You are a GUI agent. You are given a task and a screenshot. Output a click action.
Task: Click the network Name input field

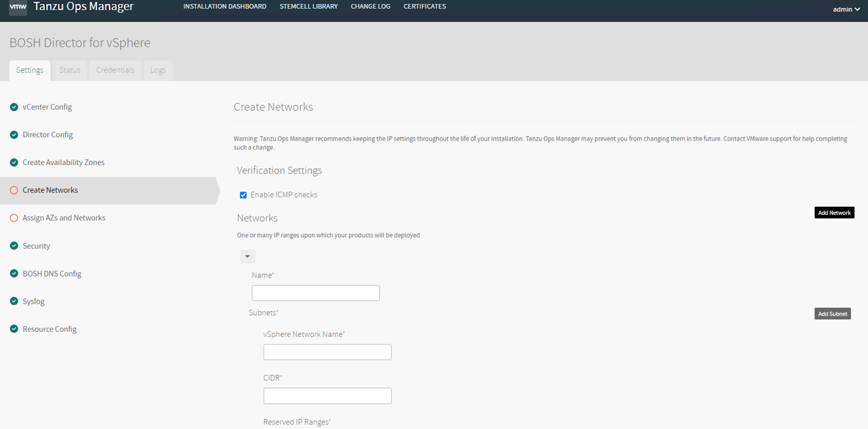[316, 293]
